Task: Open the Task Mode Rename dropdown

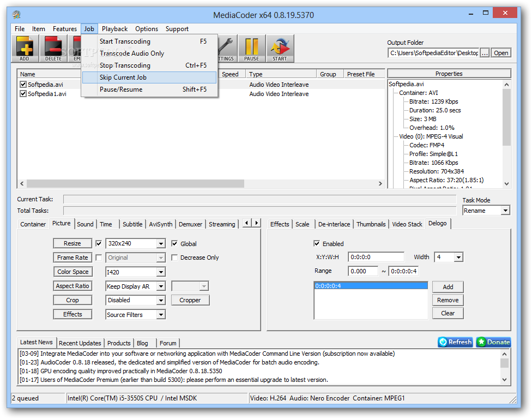Action: [x=505, y=211]
